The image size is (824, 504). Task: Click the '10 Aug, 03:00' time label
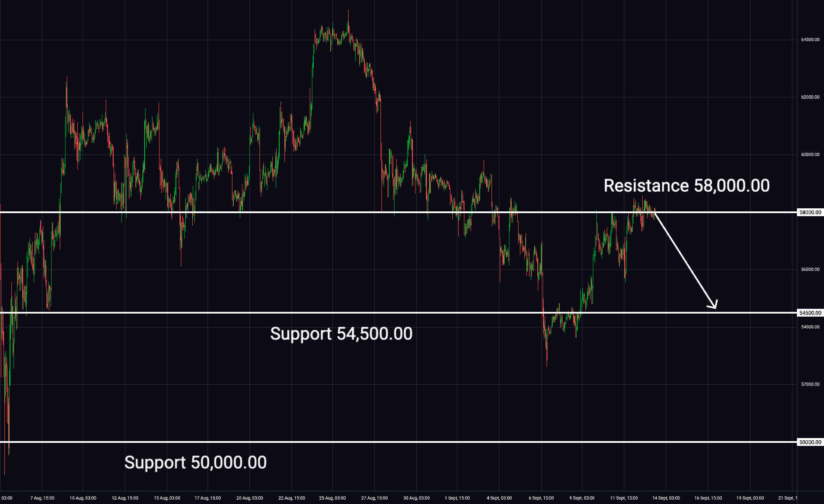[83, 498]
